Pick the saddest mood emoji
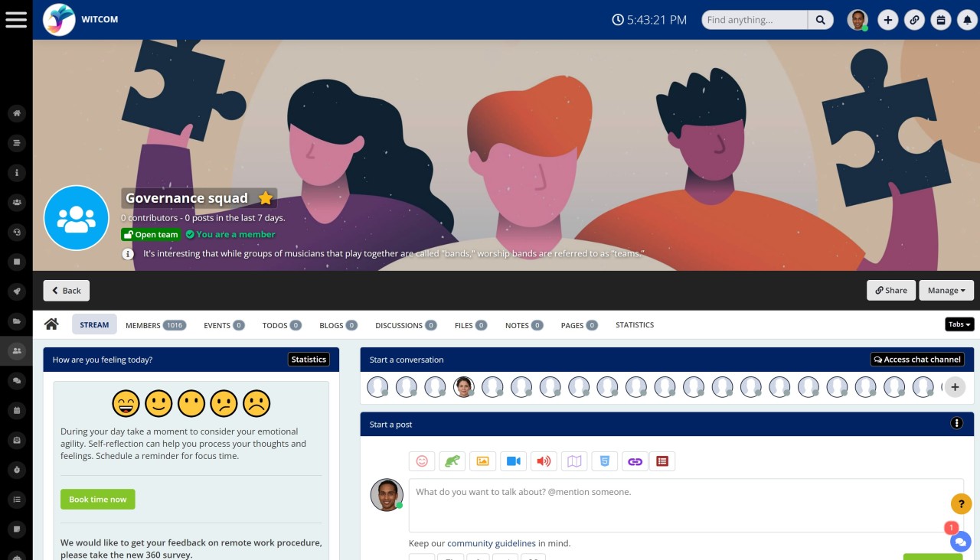 pyautogui.click(x=256, y=402)
